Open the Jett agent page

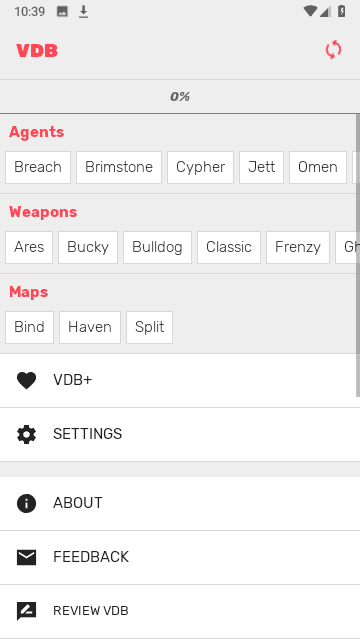pos(261,167)
